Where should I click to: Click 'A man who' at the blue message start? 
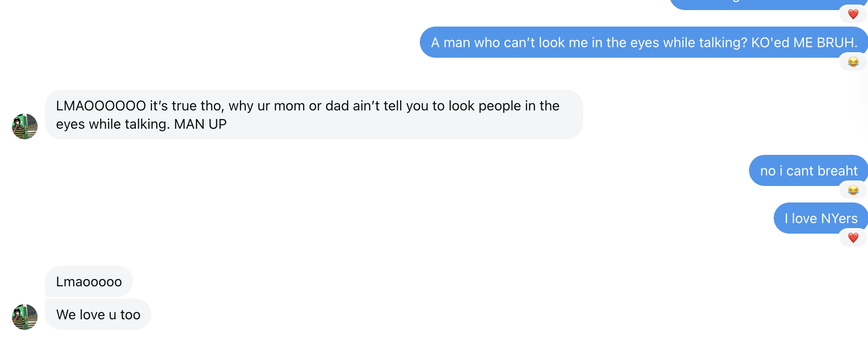(x=457, y=43)
